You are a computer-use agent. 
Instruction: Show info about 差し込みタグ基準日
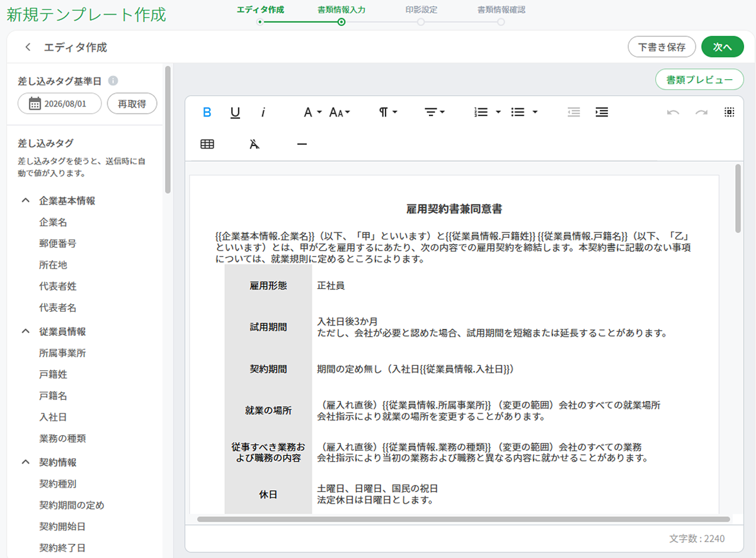(113, 81)
